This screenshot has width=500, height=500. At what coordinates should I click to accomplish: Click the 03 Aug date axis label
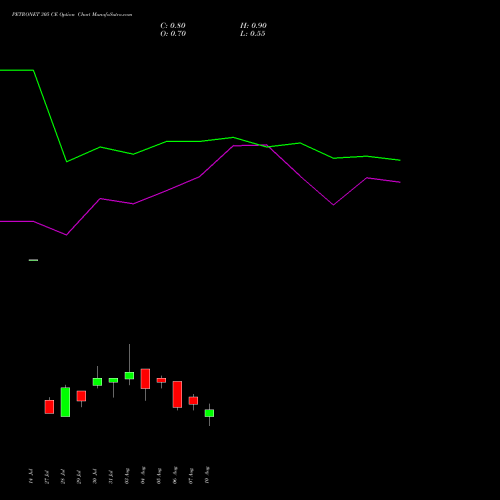coord(127,476)
